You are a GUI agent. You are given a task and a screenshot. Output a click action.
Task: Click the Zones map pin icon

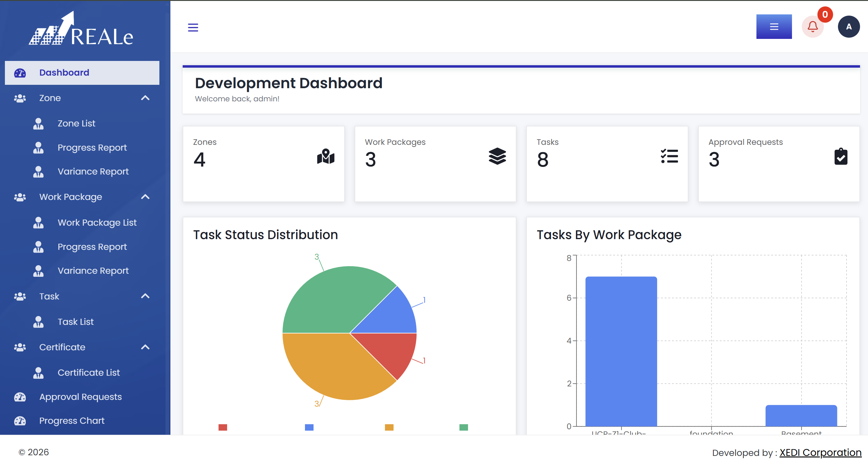point(325,156)
